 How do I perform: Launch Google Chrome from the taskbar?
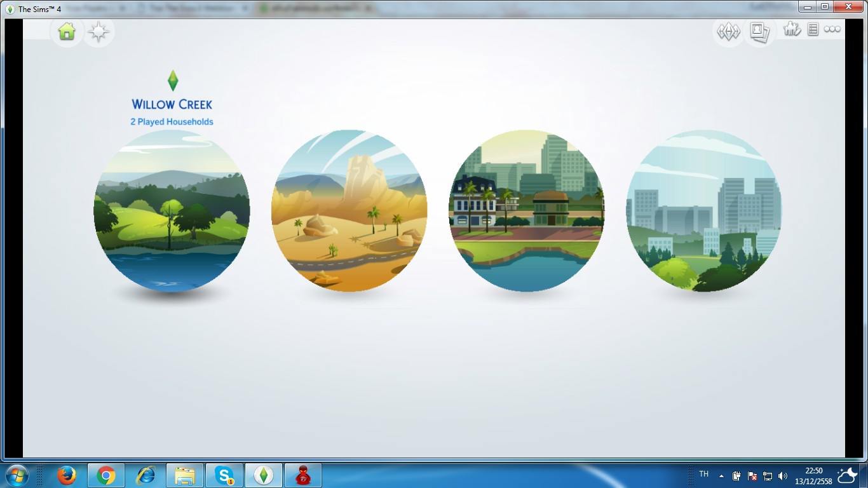106,475
